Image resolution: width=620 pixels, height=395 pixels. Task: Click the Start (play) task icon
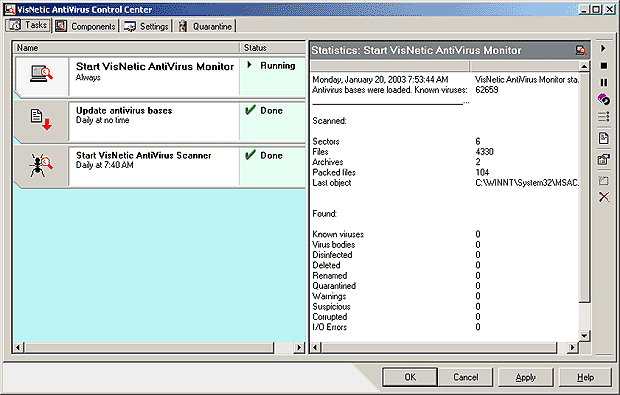click(x=603, y=49)
